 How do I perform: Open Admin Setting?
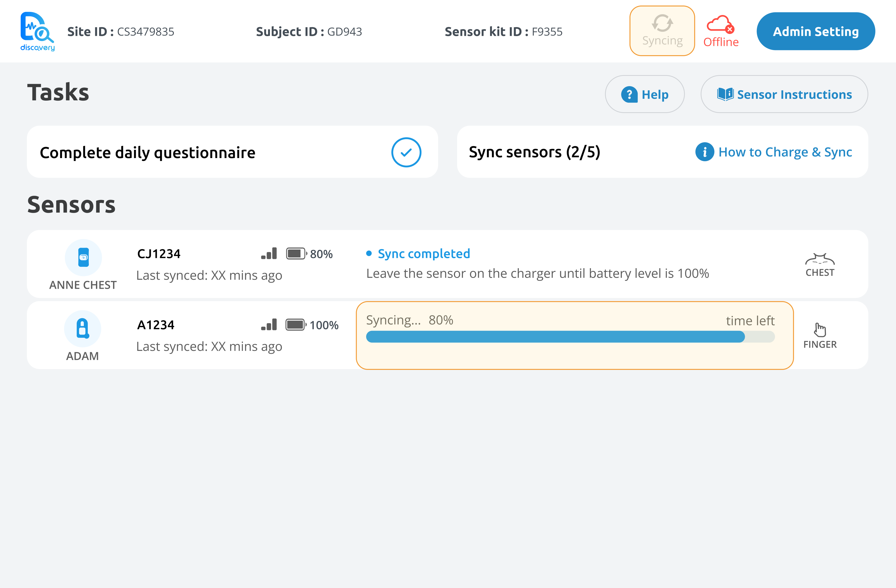(x=816, y=31)
